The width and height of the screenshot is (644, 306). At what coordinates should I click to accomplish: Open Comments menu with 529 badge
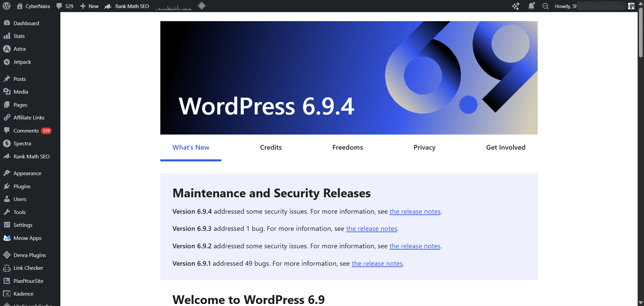pos(30,131)
